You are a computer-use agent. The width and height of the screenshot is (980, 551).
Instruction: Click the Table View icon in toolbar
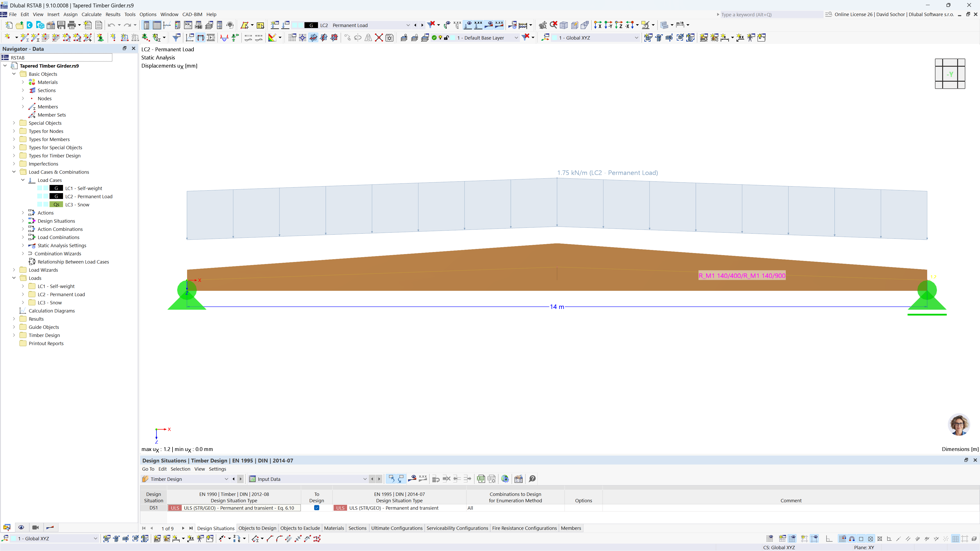[x=157, y=25]
